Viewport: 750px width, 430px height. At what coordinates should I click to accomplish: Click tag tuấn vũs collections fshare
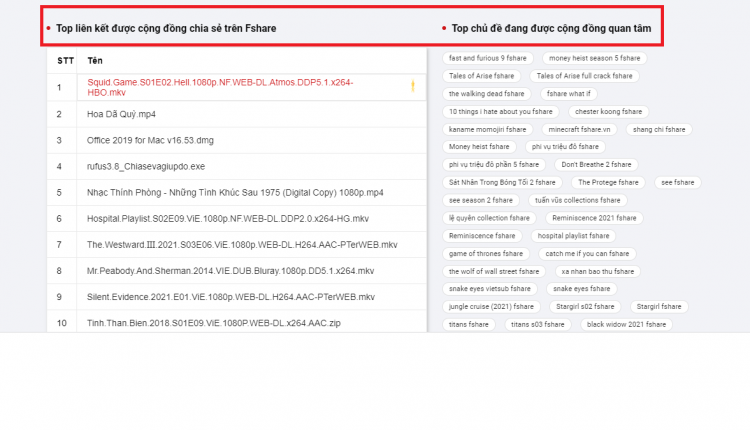(x=577, y=200)
